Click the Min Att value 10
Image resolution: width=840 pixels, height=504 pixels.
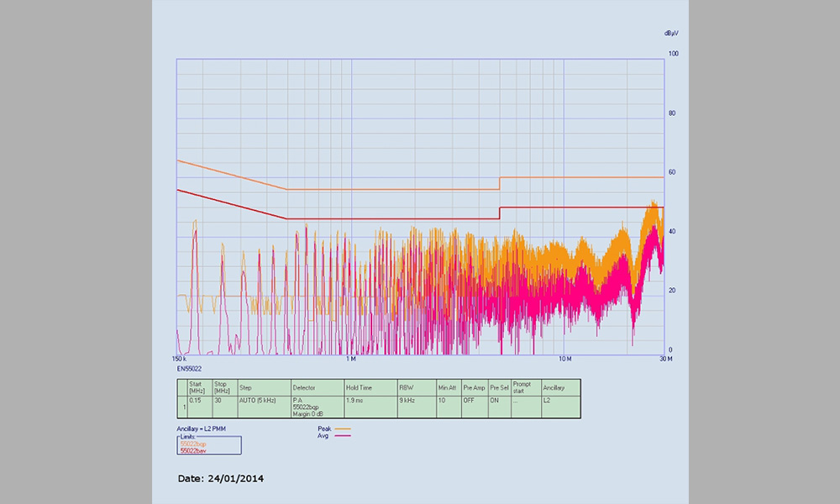(442, 401)
